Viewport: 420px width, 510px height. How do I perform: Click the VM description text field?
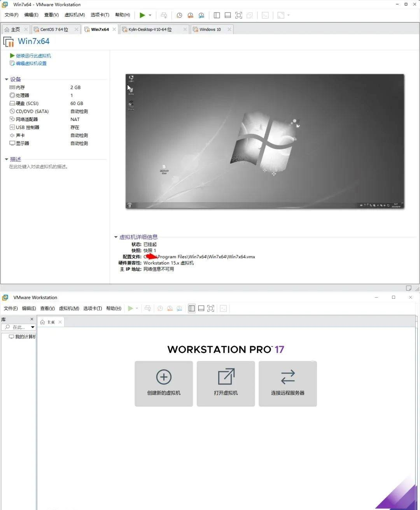click(x=39, y=167)
